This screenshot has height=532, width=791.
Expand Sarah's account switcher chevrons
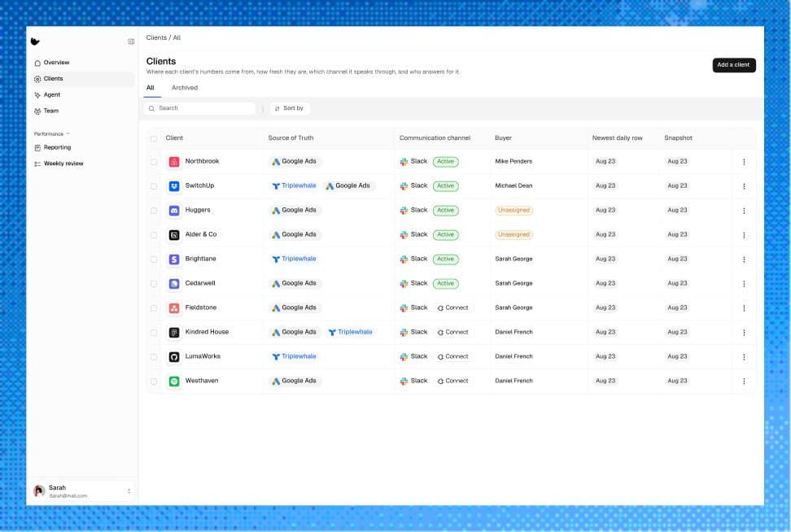(129, 491)
